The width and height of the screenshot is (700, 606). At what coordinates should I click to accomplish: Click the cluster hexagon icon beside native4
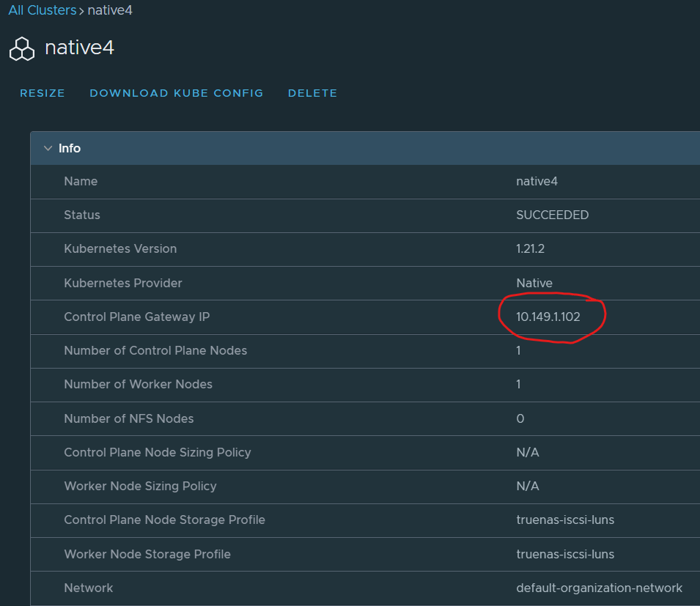pyautogui.click(x=22, y=49)
